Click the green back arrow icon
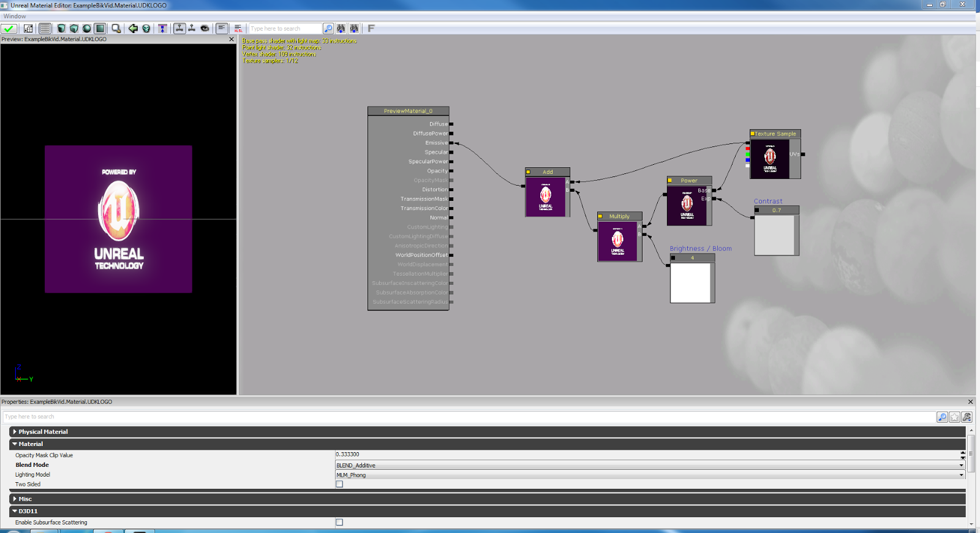 click(133, 29)
